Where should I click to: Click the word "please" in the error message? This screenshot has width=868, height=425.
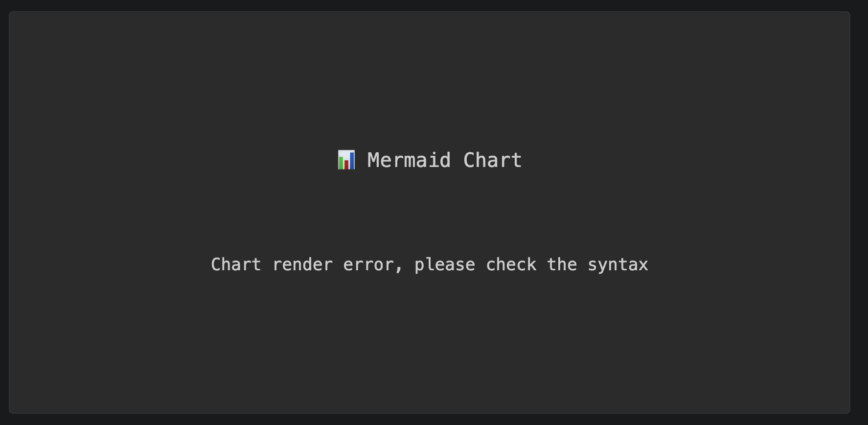(444, 265)
